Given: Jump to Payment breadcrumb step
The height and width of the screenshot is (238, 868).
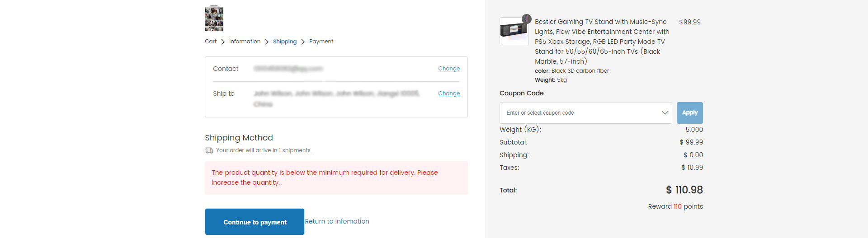Looking at the screenshot, I should coord(321,42).
